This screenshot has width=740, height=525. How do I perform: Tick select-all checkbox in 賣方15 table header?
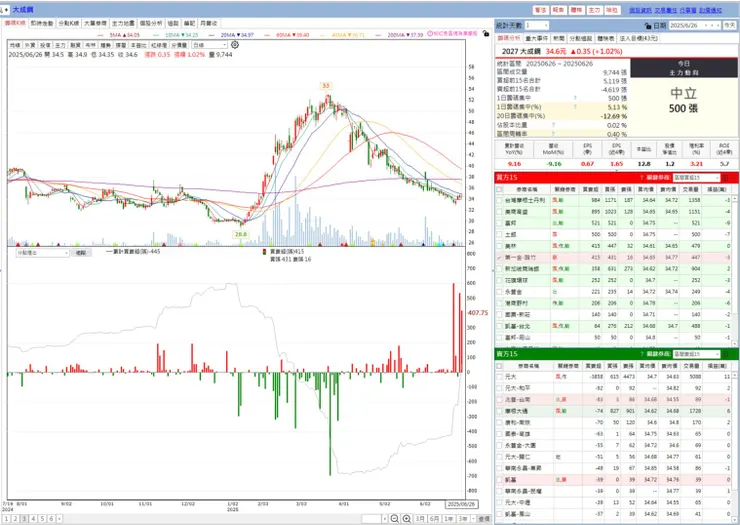pyautogui.click(x=499, y=366)
